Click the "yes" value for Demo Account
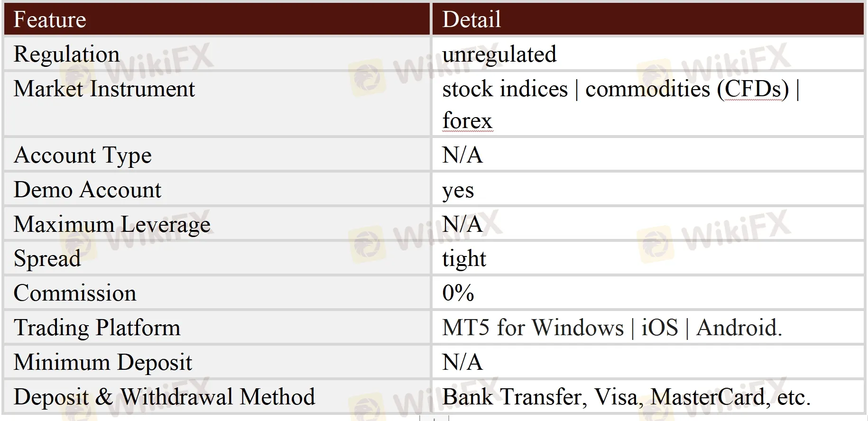The width and height of the screenshot is (868, 421). coord(458,191)
